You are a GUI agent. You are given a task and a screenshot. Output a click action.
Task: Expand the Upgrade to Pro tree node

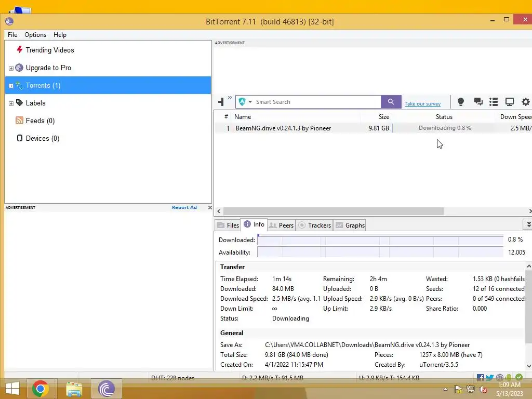11,68
